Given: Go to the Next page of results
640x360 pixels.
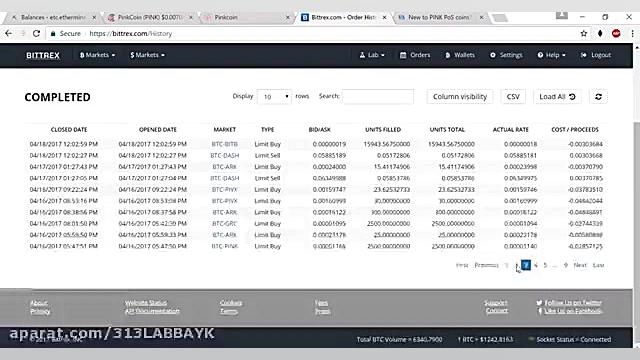Looking at the screenshot, I should point(580,265).
